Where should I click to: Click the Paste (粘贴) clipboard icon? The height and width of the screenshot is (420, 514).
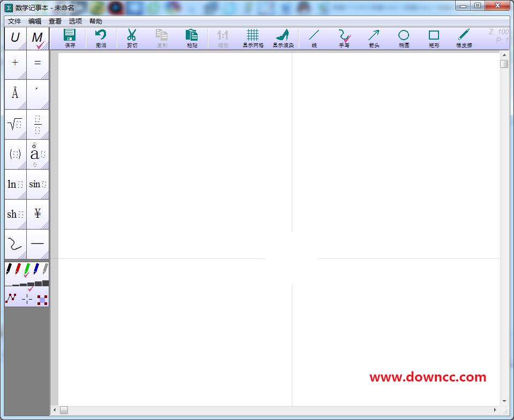click(x=192, y=38)
